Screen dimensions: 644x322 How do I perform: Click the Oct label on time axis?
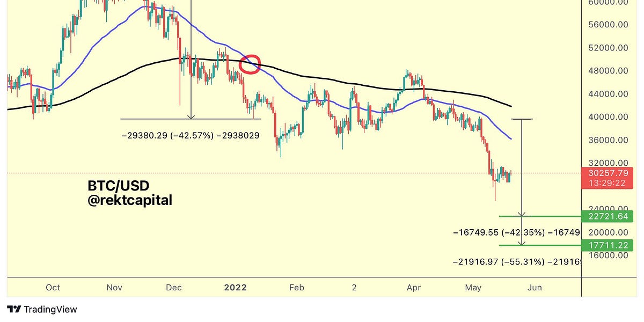(53, 288)
